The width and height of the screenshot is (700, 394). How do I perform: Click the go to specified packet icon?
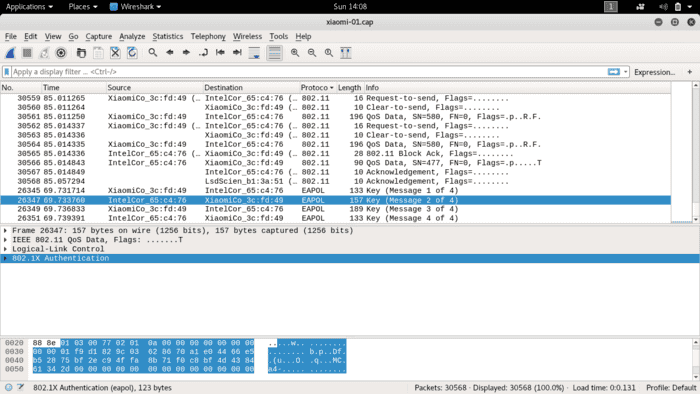coord(203,53)
